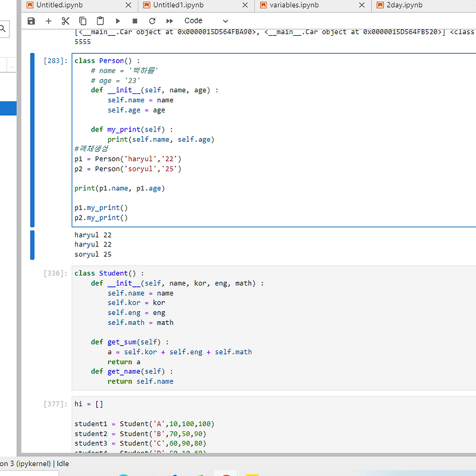This screenshot has height=476, width=476.
Task: Click the Untitled1.ipynb notebook file icon
Action: pos(146,5)
